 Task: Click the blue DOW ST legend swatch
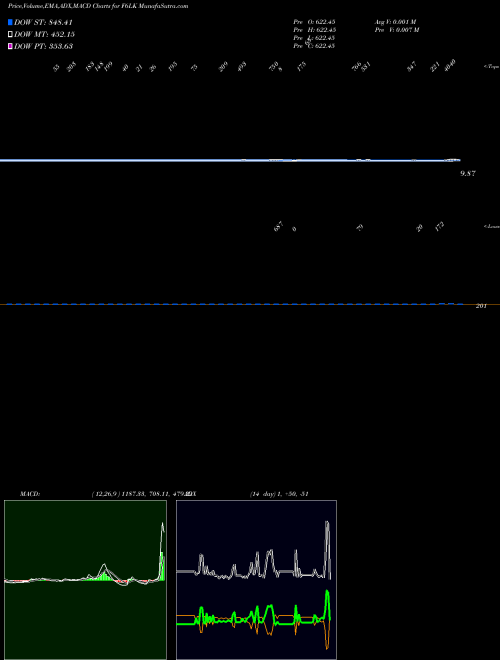tap(10, 22)
